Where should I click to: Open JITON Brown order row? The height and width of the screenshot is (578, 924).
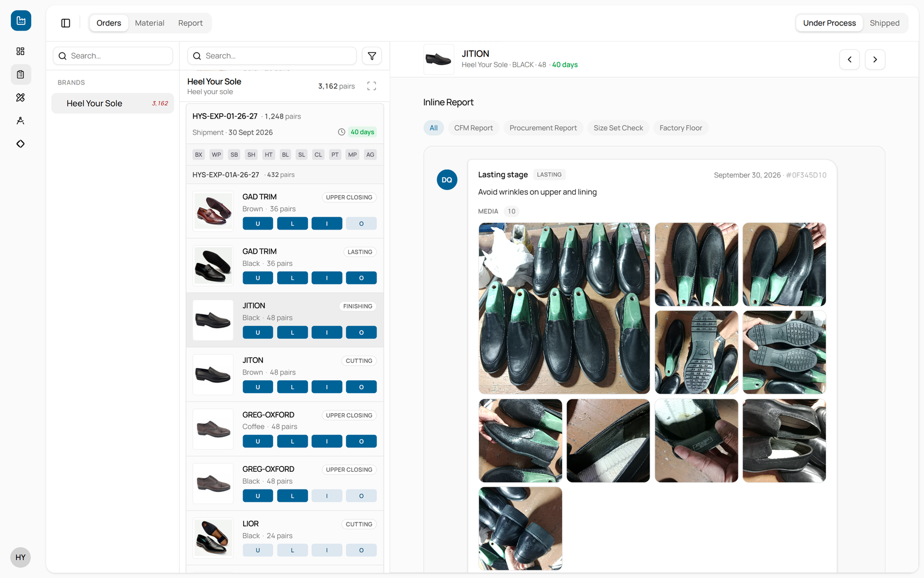coord(285,375)
